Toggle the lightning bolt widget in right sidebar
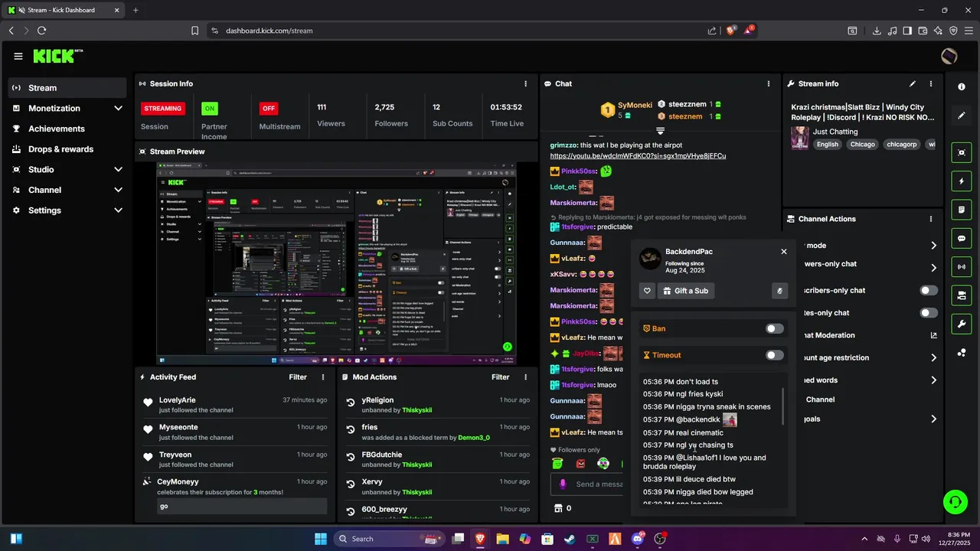Screen dimensions: 980x551 click(x=962, y=181)
